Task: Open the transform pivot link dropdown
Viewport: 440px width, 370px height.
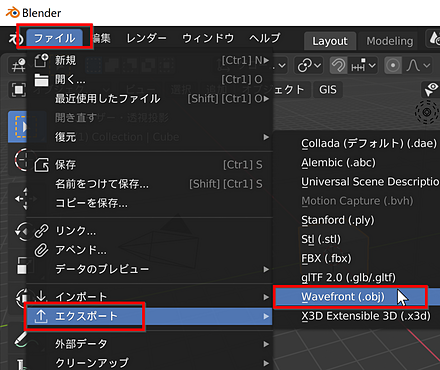Action: coord(309,65)
